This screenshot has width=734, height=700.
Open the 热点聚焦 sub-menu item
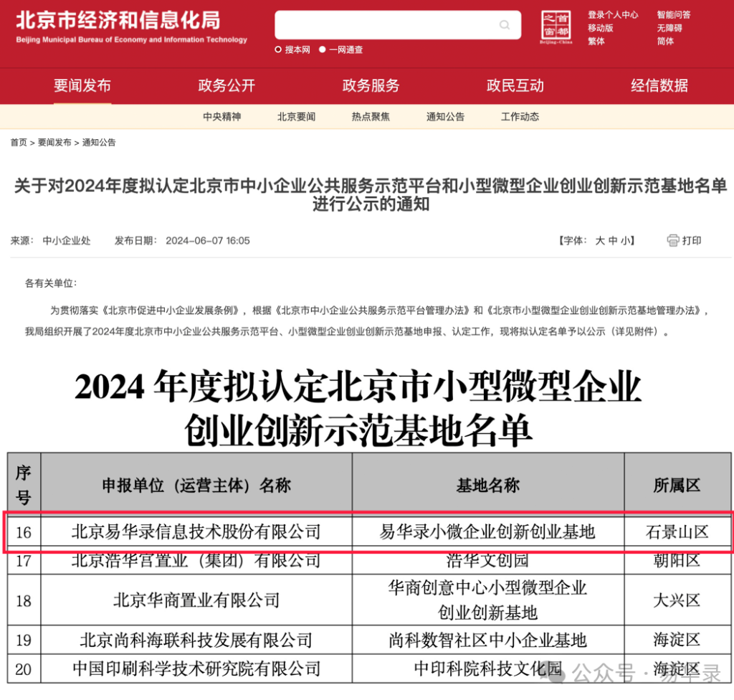tap(371, 117)
